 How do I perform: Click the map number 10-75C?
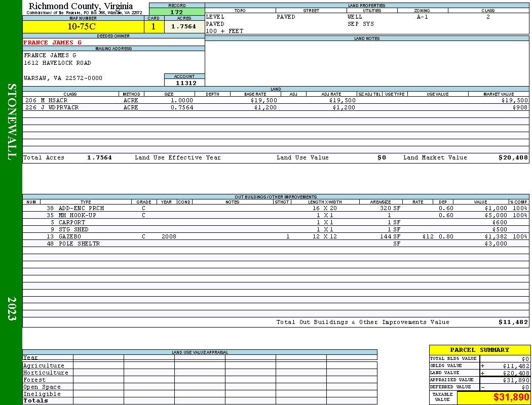tap(82, 26)
